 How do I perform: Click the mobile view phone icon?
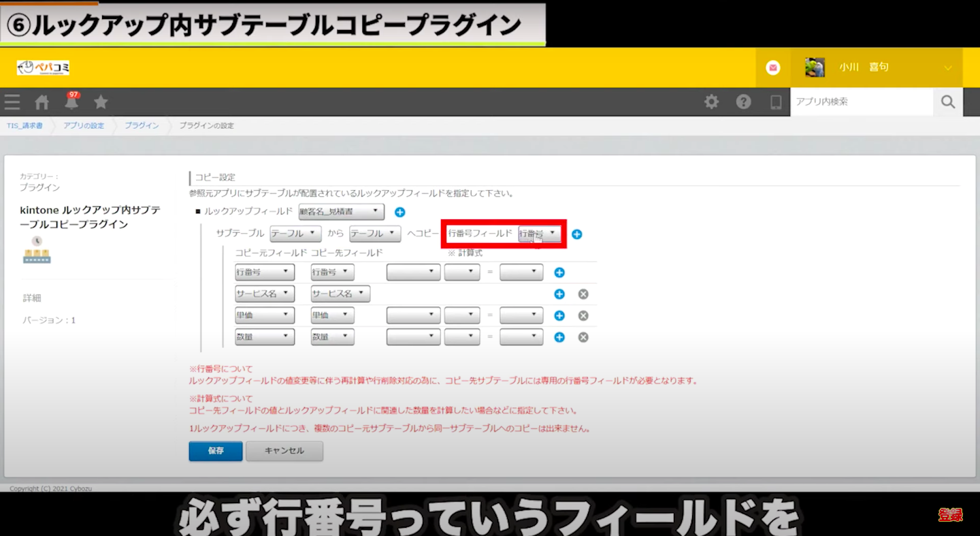coord(775,102)
